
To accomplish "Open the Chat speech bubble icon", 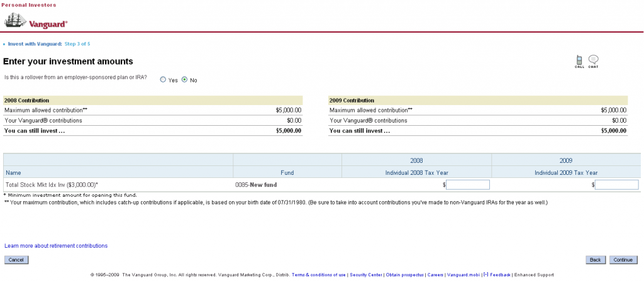I will (x=593, y=60).
